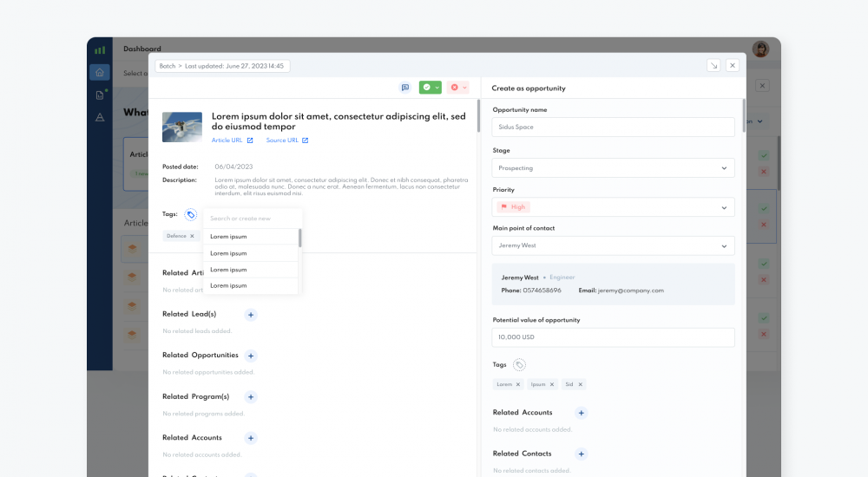Remove the Defence tag
Screen dimensions: 868x477
tap(192, 236)
